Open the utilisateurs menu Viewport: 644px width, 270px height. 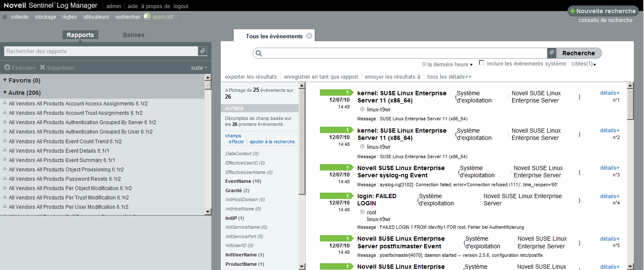click(96, 17)
